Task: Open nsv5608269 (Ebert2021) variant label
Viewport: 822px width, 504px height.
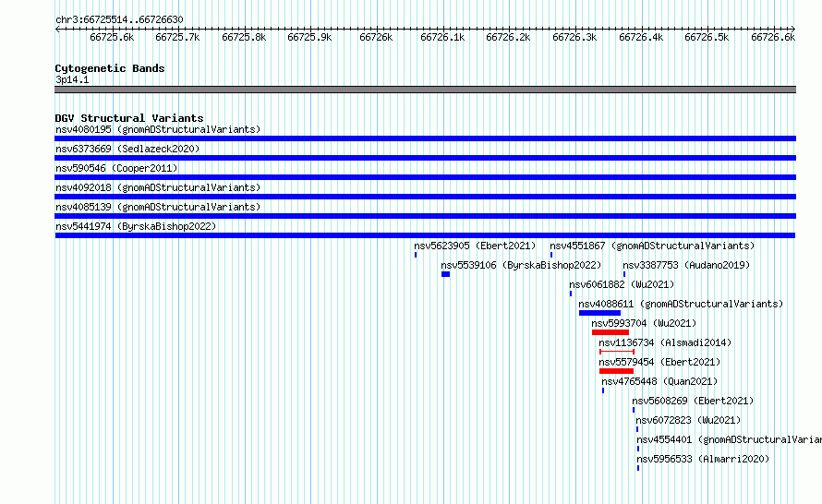Action: tap(693, 401)
